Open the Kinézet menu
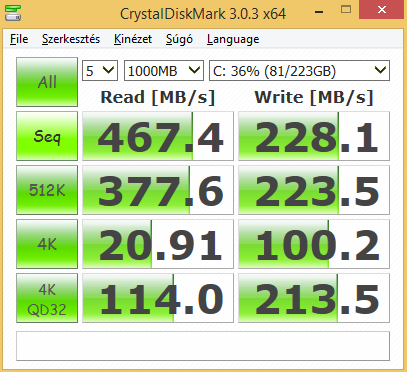Viewport: 407px width, 372px height. coord(133,39)
